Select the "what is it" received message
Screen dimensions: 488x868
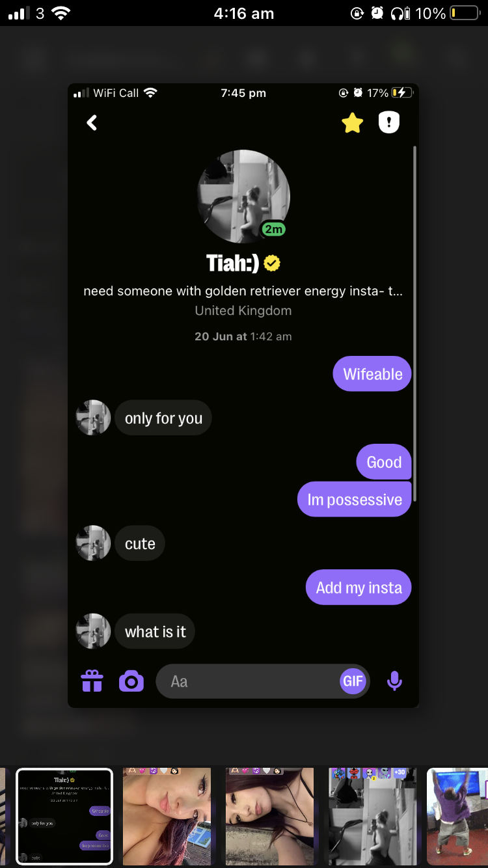(x=155, y=631)
